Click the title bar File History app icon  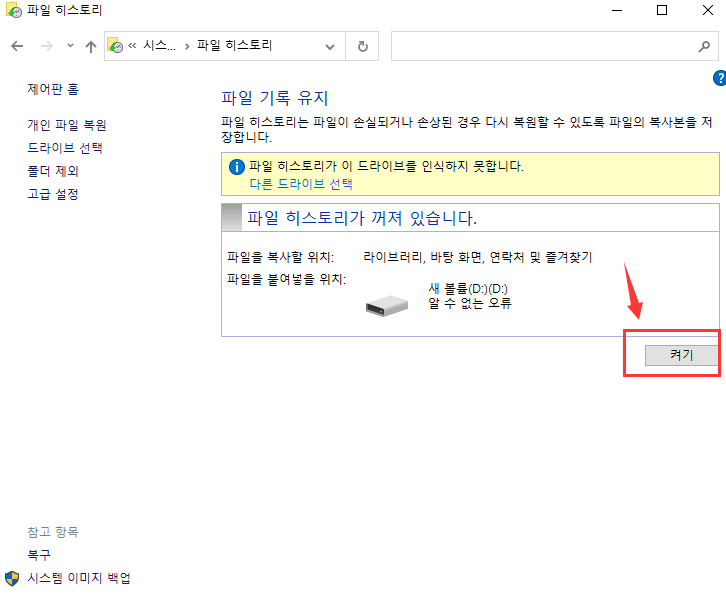click(13, 11)
